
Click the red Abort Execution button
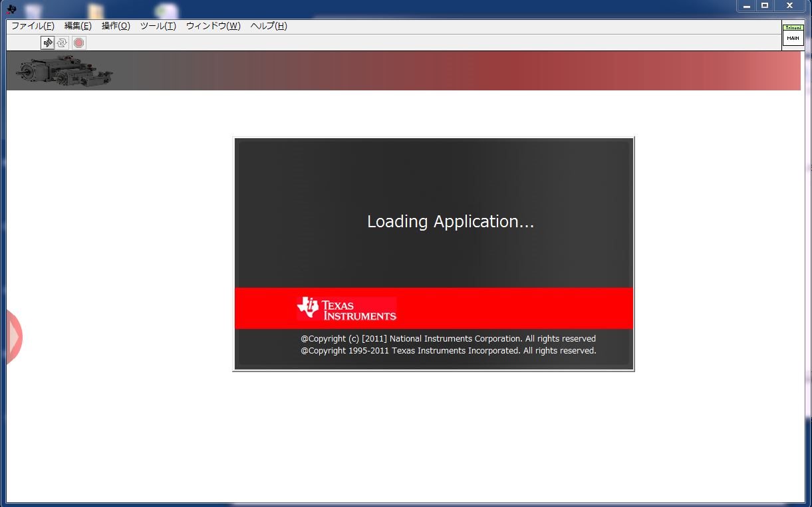click(x=79, y=43)
